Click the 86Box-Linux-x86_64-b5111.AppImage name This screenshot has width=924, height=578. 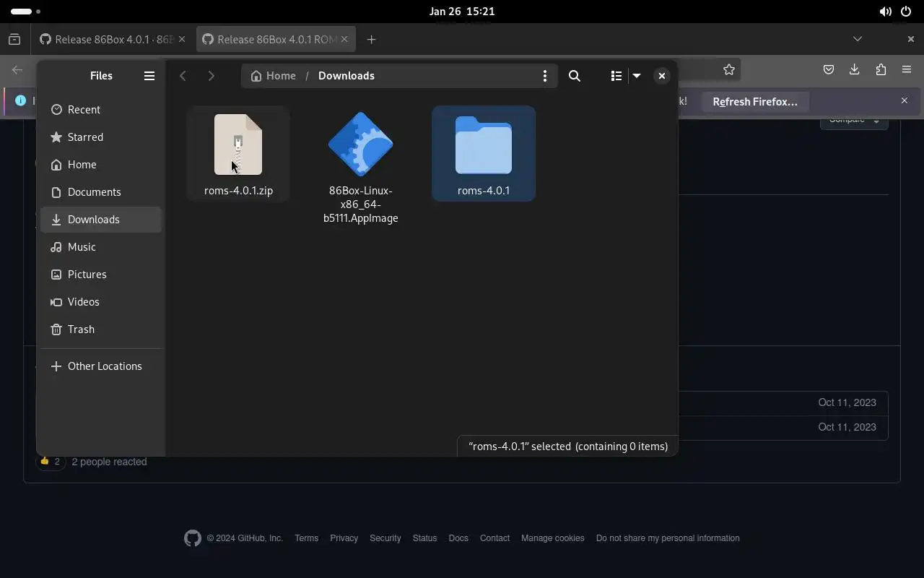(x=361, y=204)
